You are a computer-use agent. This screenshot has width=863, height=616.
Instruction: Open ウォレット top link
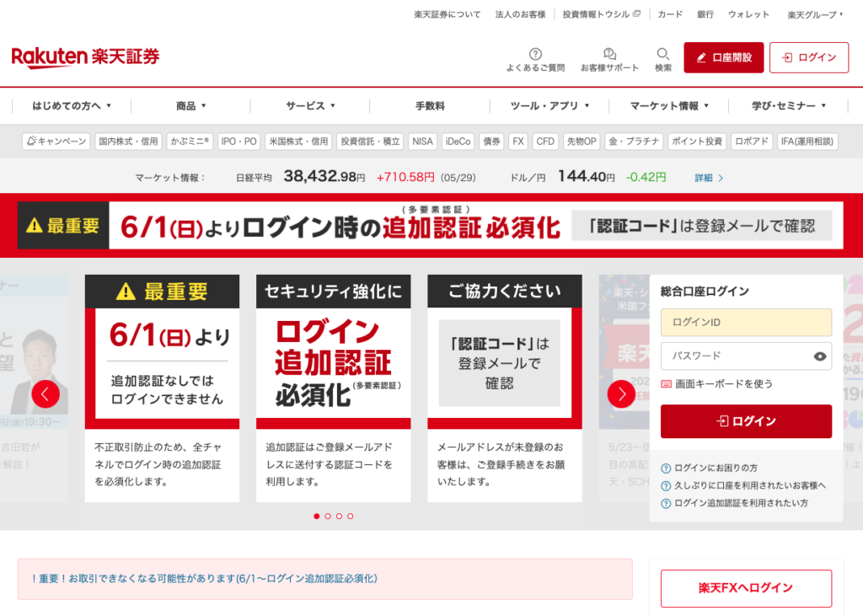coord(748,15)
